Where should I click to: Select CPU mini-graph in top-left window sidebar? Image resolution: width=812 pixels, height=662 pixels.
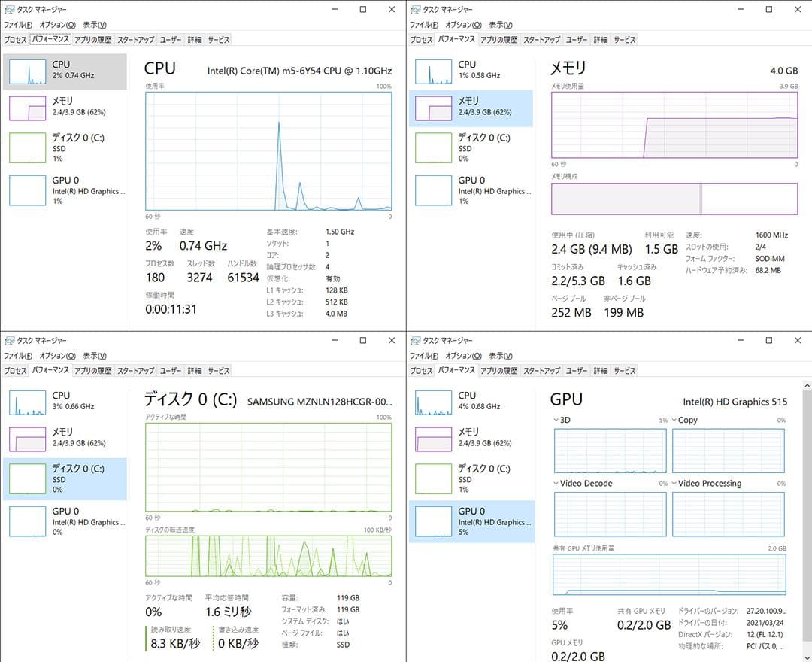click(28, 71)
